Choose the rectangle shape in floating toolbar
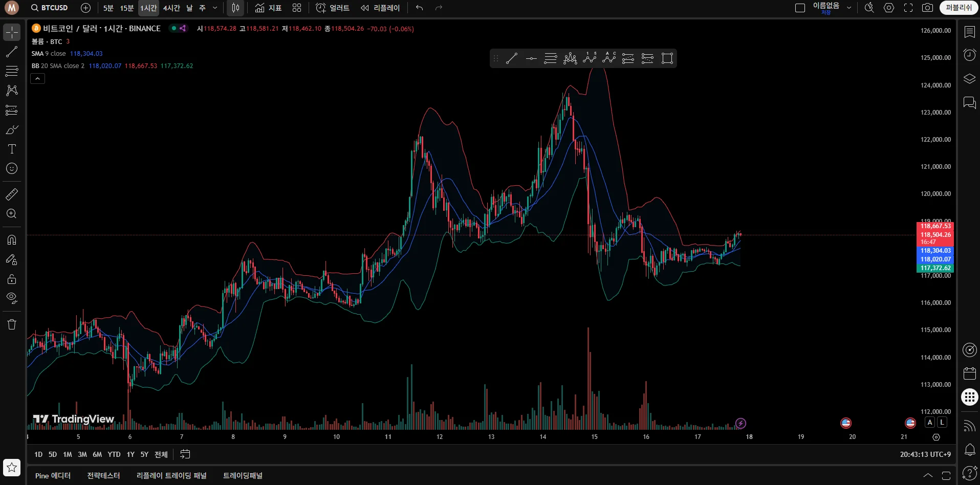The width and height of the screenshot is (980, 485). pos(667,58)
